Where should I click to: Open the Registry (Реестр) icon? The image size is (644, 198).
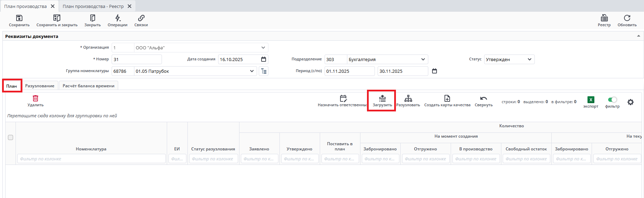point(604,18)
